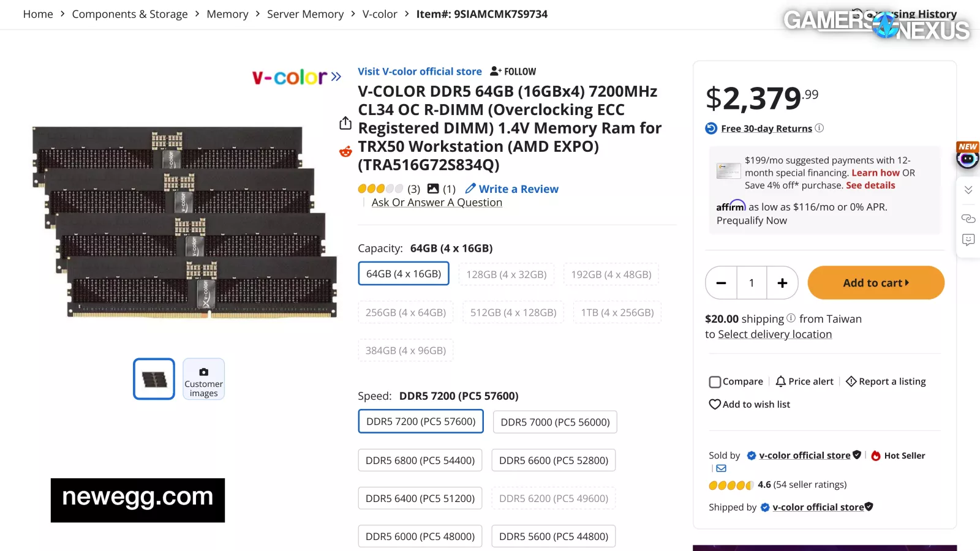Expand V-color brand logo arrows

coord(336,77)
